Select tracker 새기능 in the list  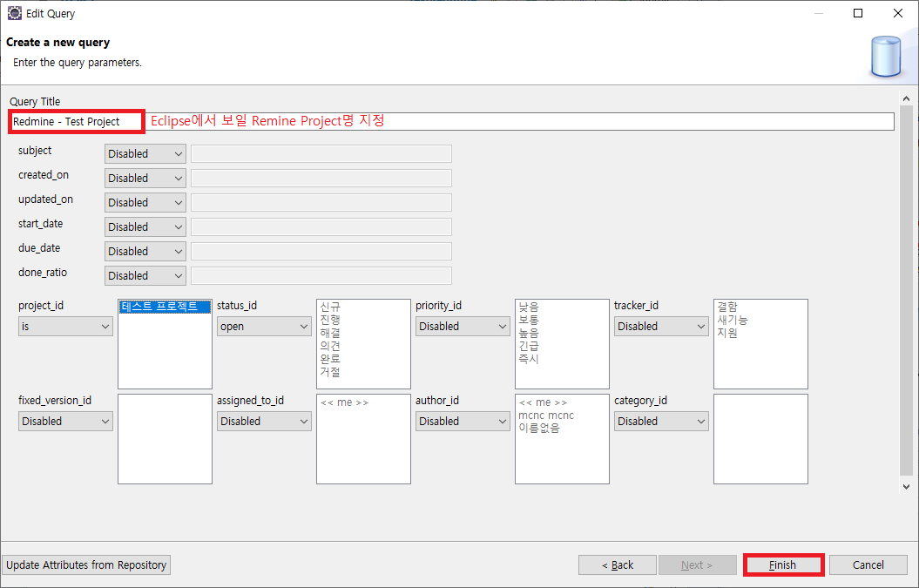pos(733,320)
